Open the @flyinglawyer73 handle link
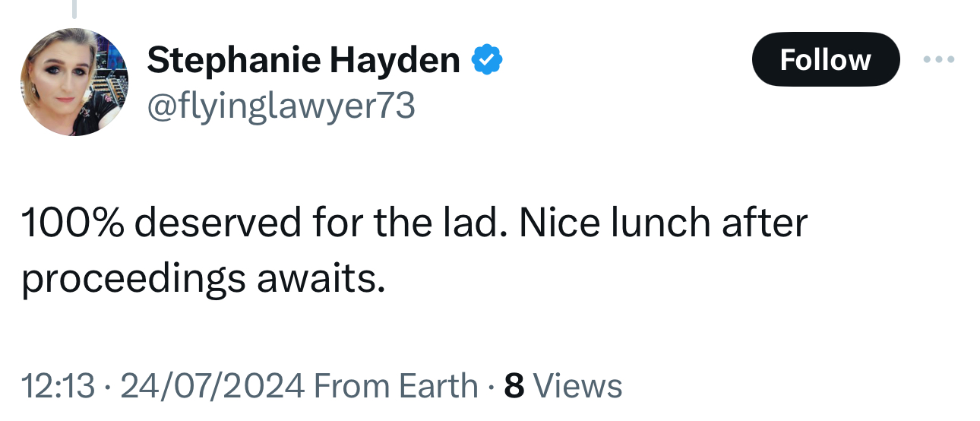 pos(281,106)
